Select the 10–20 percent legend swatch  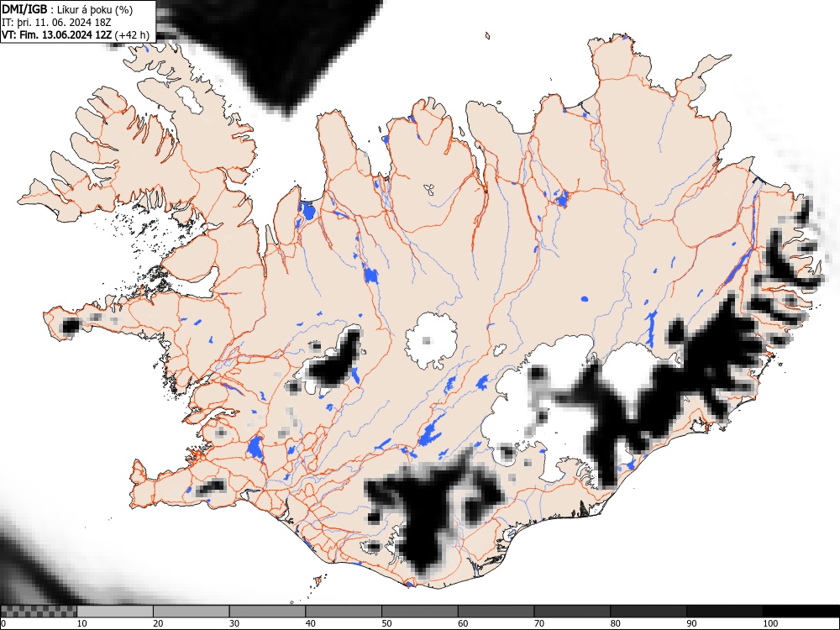click(x=115, y=612)
